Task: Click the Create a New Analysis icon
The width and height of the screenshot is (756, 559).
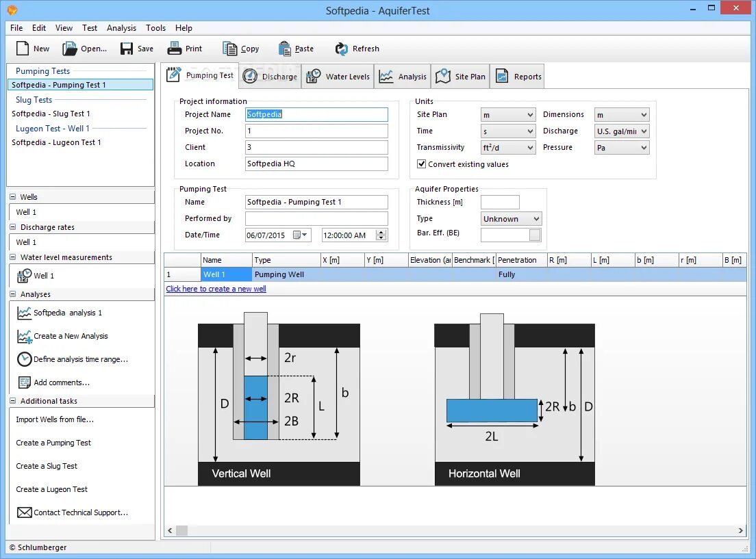Action: click(24, 336)
